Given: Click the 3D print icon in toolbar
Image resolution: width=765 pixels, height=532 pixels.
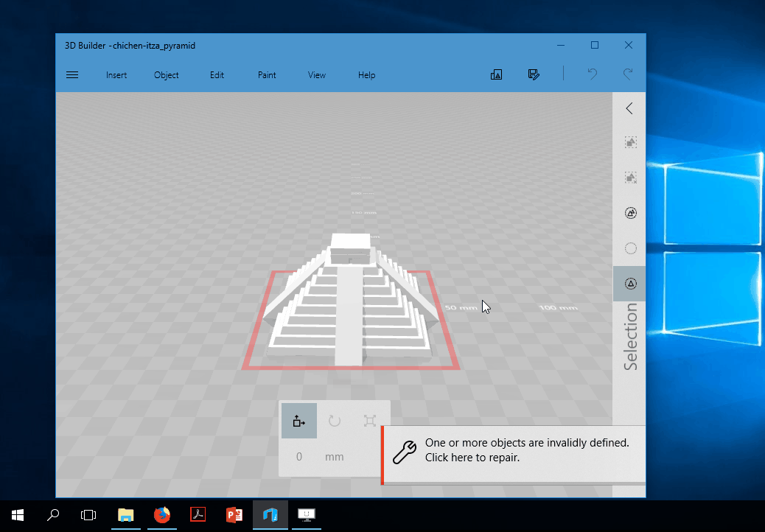Looking at the screenshot, I should click(496, 74).
